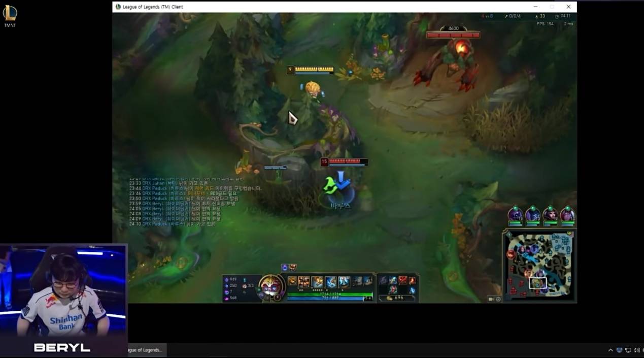644x358 pixels.
Task: Click the green health bar showing 1714 / 1714
Action: coord(330,294)
